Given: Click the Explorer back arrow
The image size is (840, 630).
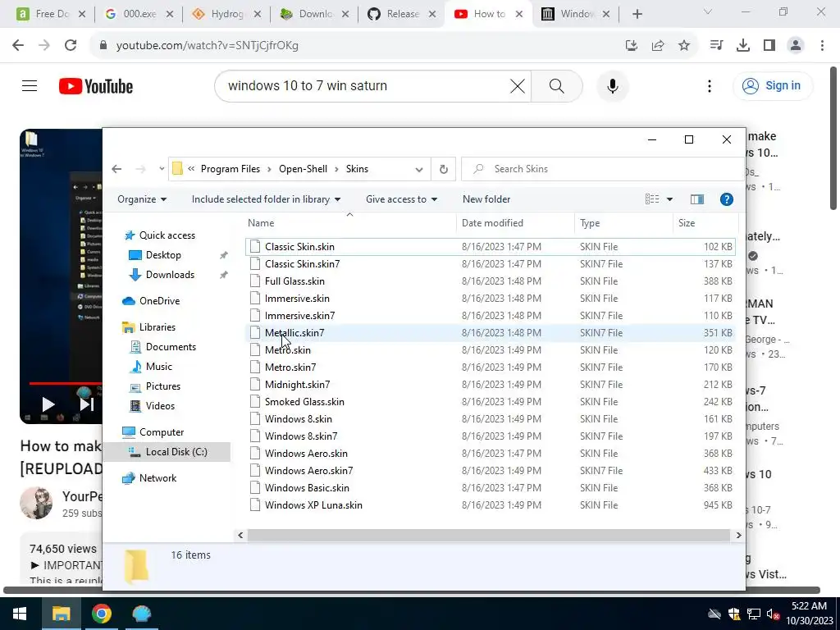Looking at the screenshot, I should (x=116, y=169).
